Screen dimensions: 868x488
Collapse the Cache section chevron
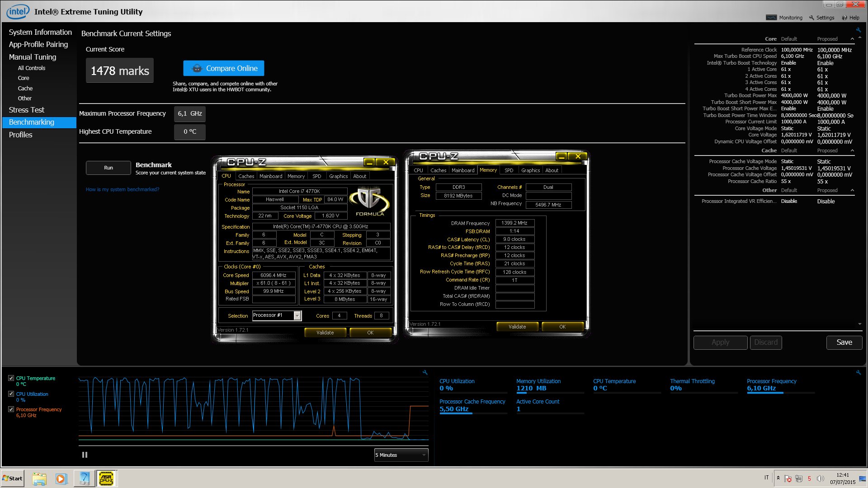(x=852, y=150)
